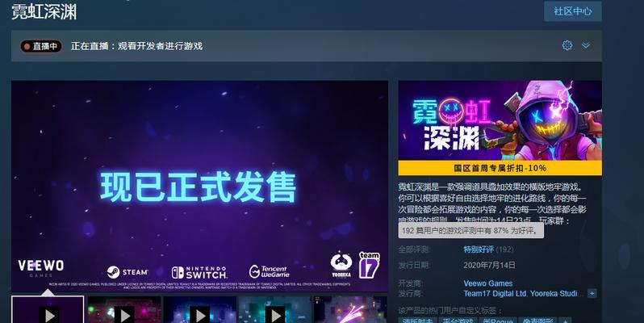Viewport: 644px width, 323px height.
Task: Play the second red-toned trailer thumbnail
Action: 124,310
